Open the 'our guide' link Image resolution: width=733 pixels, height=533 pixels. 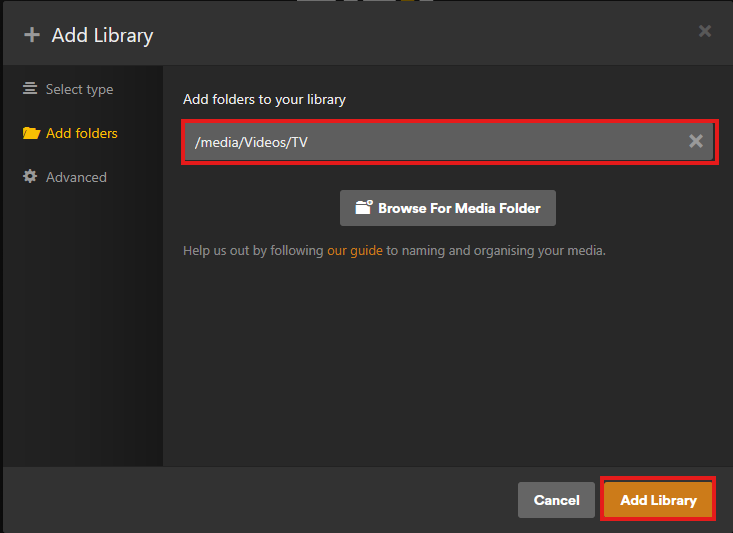click(354, 251)
